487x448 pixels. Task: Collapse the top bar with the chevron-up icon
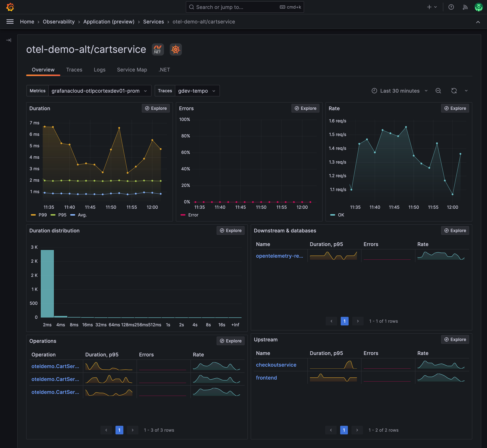tap(478, 22)
